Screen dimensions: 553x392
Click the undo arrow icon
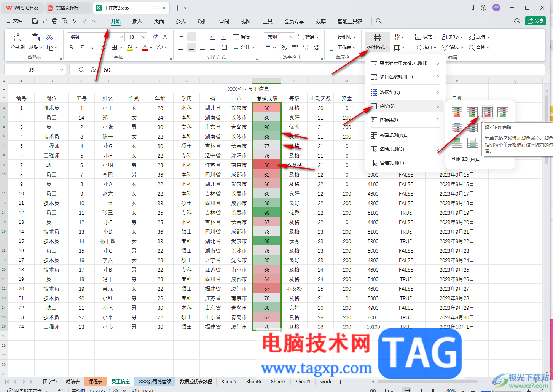[x=75, y=21]
